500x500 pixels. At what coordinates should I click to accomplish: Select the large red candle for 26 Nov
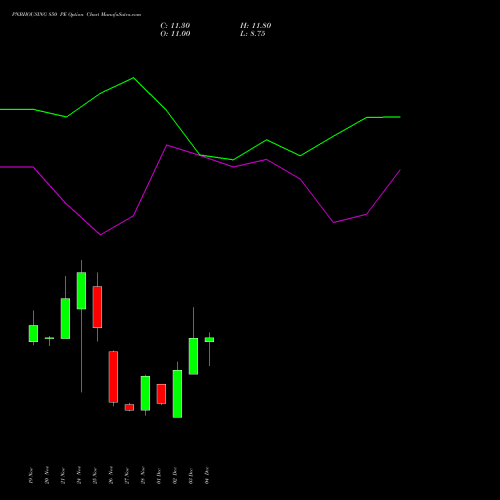(113, 377)
